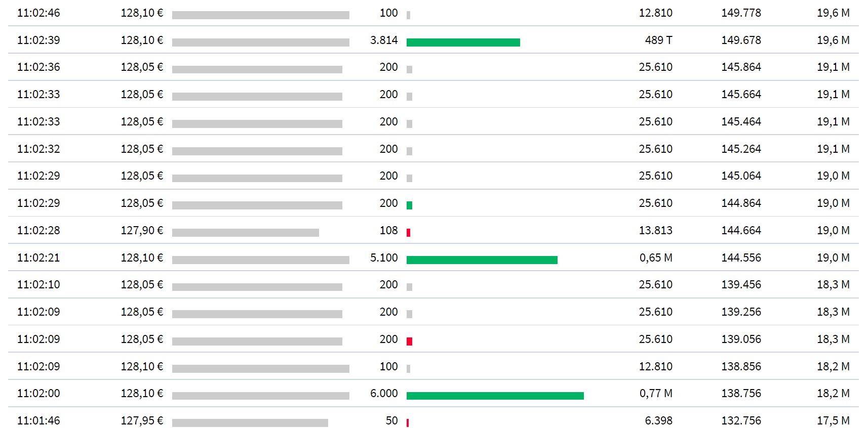This screenshot has height=428, width=868.
Task: Click the red volume bar beside 50
Action: pos(408,422)
